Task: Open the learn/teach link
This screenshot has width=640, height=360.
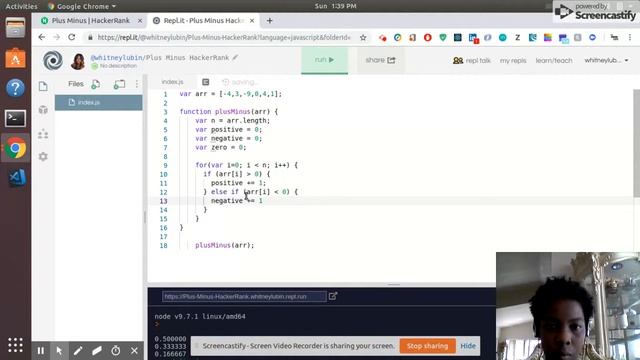Action: 554,60
